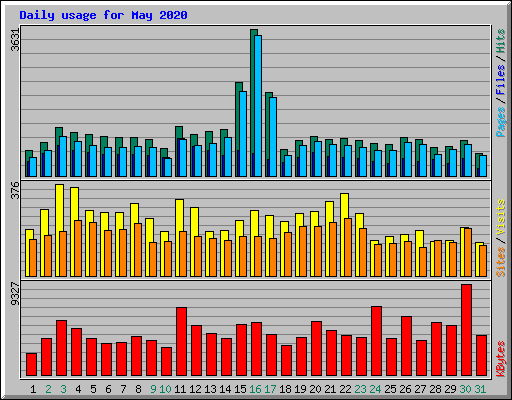The image size is (512, 400).
Task: Click the day 12 axis label
Action: (195, 389)
